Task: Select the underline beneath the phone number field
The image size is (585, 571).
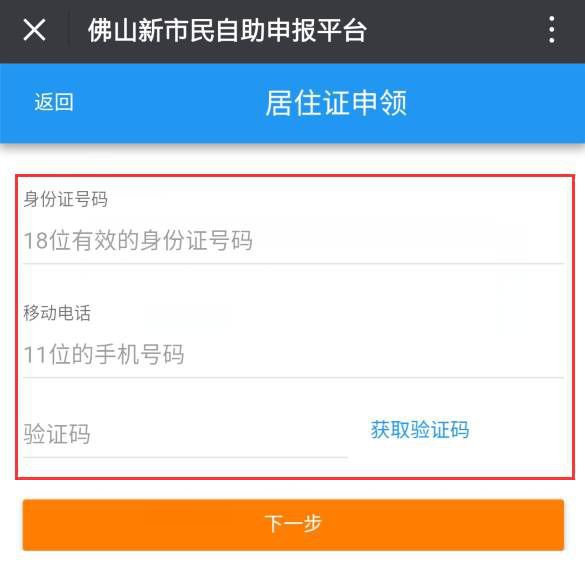Action: 294,378
